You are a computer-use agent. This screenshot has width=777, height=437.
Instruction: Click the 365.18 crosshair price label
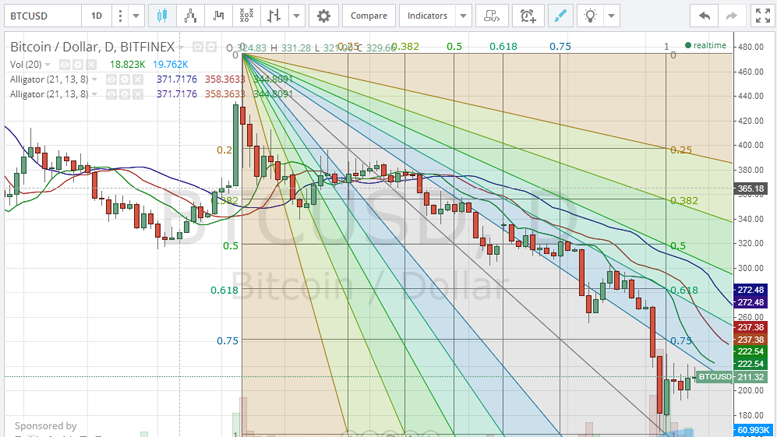pos(750,188)
